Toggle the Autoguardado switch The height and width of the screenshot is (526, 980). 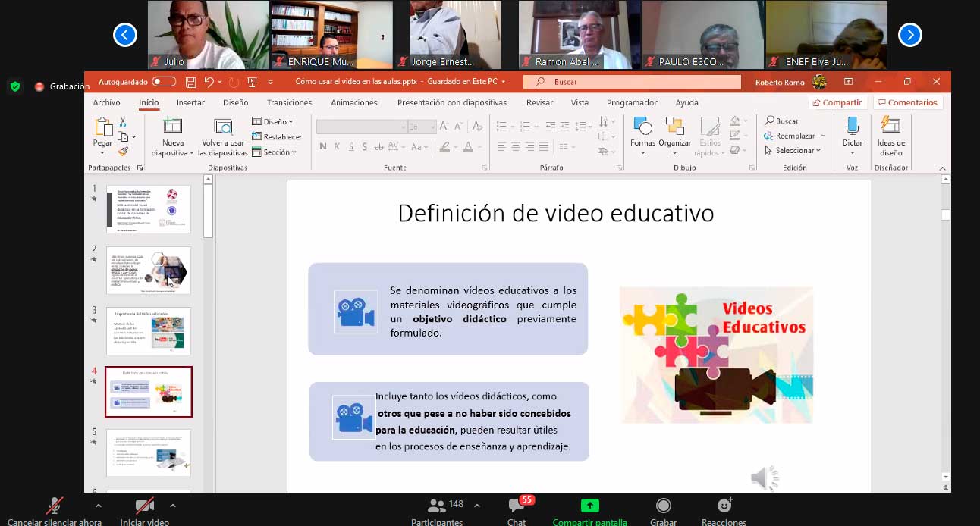[164, 82]
